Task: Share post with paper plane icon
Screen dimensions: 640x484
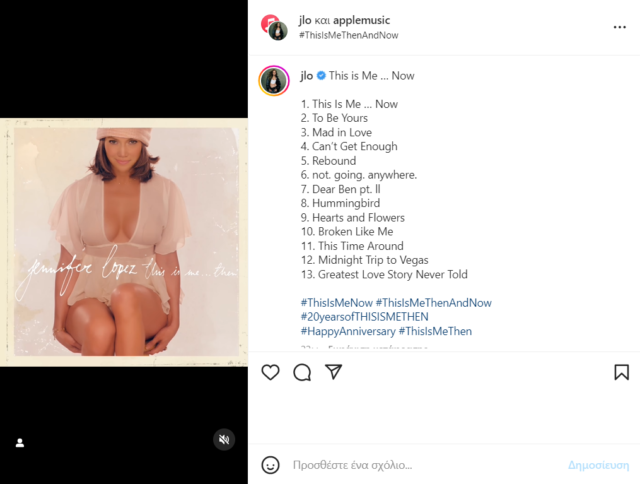Action: 333,372
